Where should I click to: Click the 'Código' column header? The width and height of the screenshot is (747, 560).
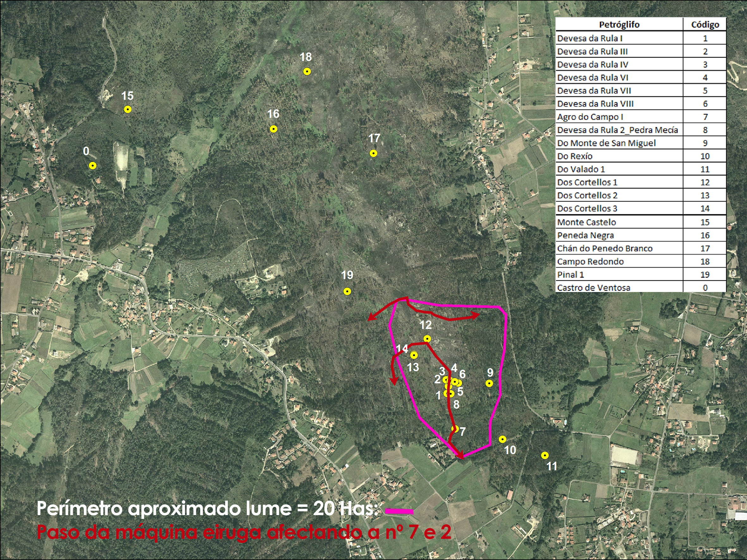pos(705,25)
